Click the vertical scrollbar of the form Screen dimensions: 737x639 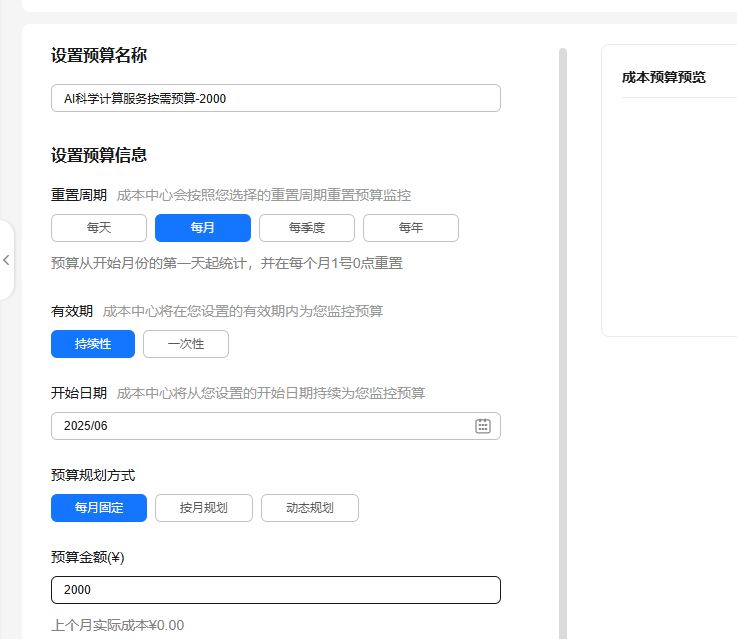(x=563, y=343)
